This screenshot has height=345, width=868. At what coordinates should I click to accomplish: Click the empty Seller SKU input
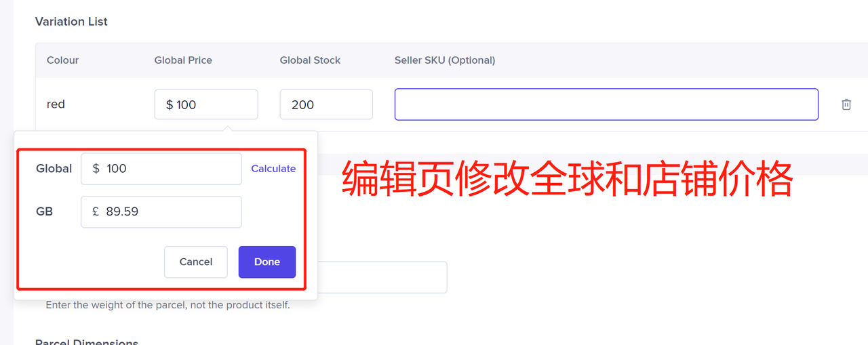click(x=606, y=104)
